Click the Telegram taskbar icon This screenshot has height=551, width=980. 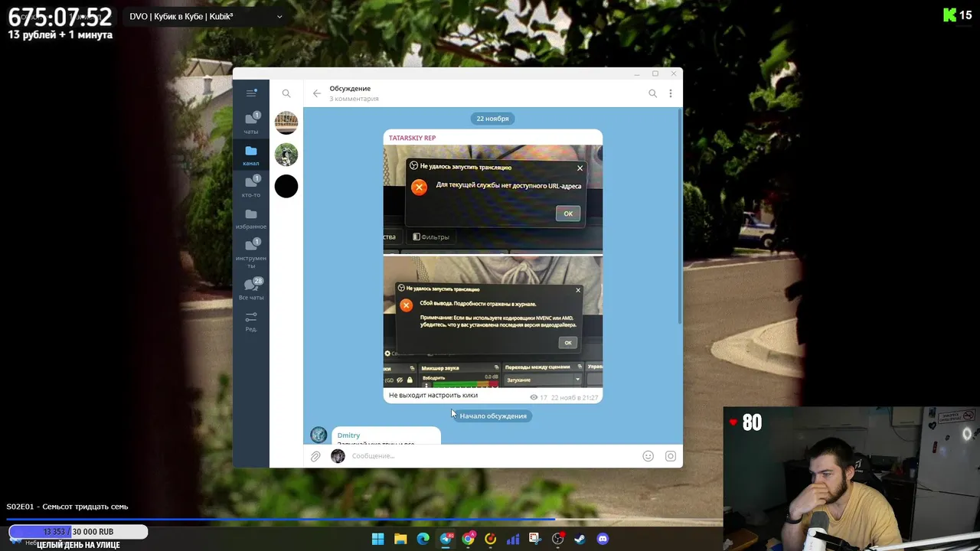(446, 539)
